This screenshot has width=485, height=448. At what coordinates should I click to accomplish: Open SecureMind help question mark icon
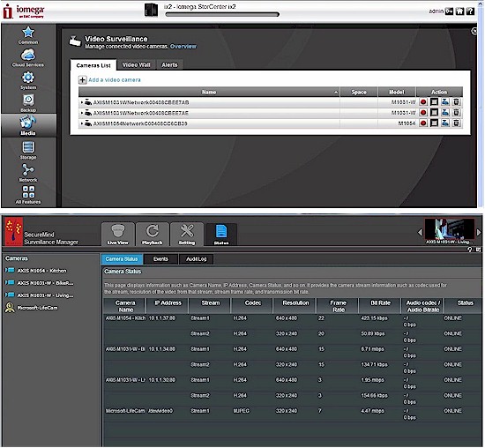coord(470,250)
